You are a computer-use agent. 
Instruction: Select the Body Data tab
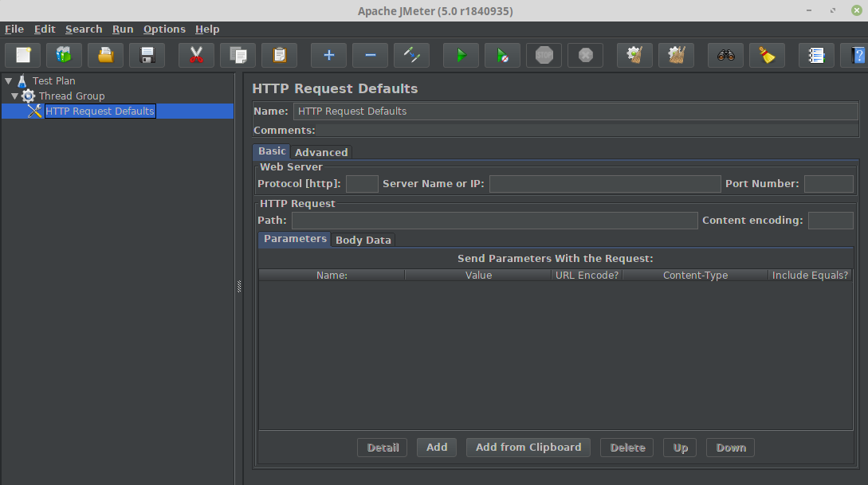[x=363, y=240]
